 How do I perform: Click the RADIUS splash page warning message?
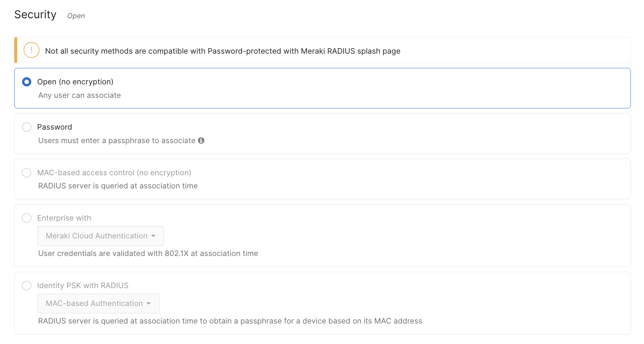click(222, 51)
